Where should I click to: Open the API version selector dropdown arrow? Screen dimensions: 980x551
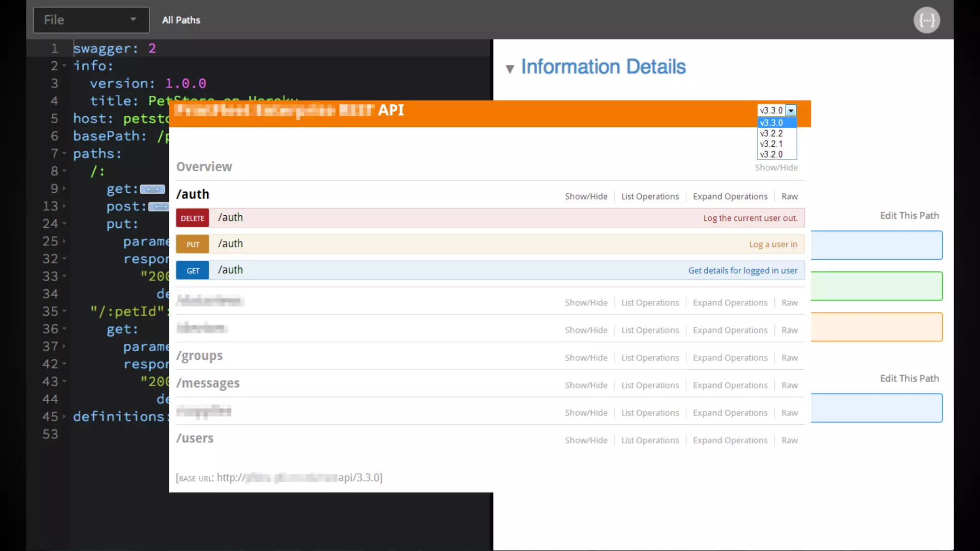click(x=791, y=110)
